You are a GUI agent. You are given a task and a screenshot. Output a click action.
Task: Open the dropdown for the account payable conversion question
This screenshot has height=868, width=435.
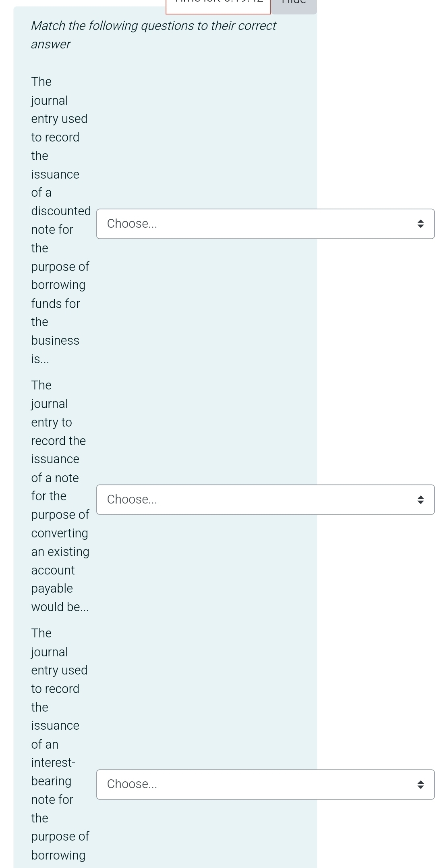[x=265, y=500]
